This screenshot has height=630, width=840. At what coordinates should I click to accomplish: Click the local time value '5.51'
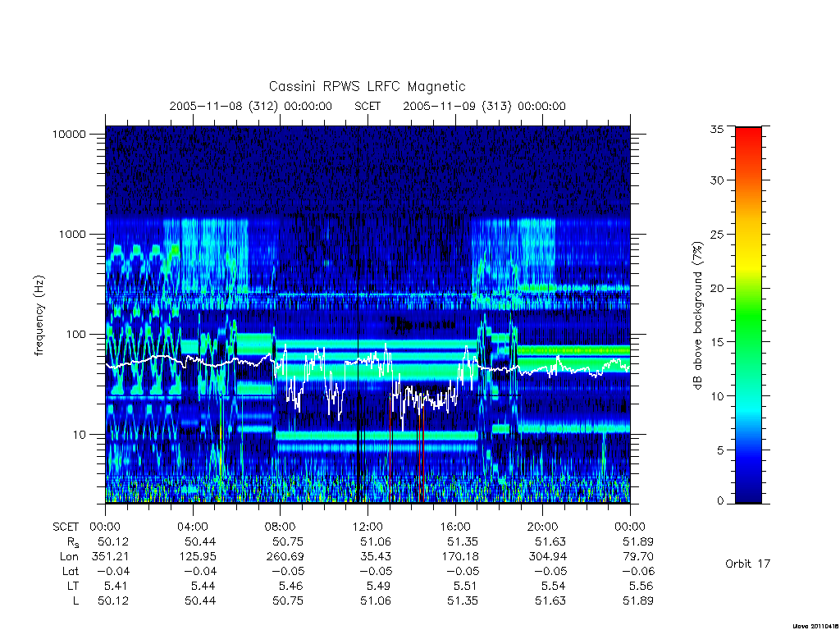pyautogui.click(x=466, y=586)
